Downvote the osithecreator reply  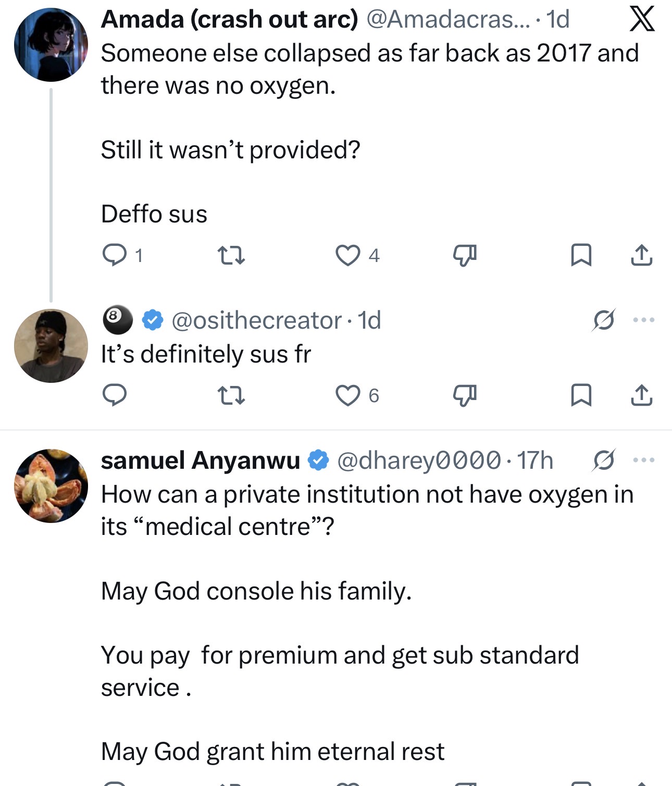[465, 395]
